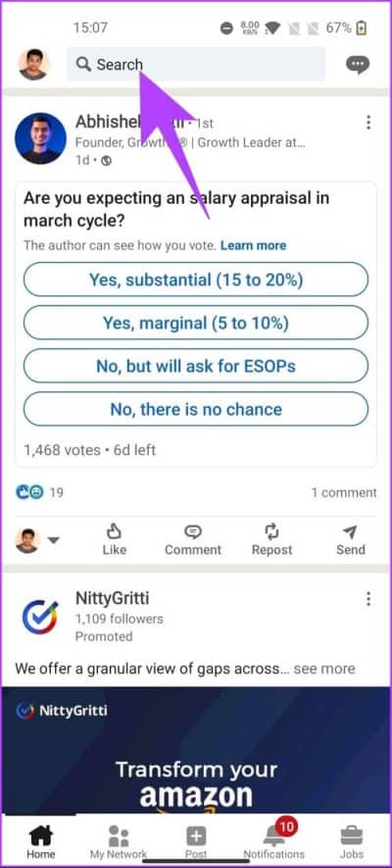392x868 pixels.
Task: Switch to the My Network tab
Action: click(x=119, y=842)
